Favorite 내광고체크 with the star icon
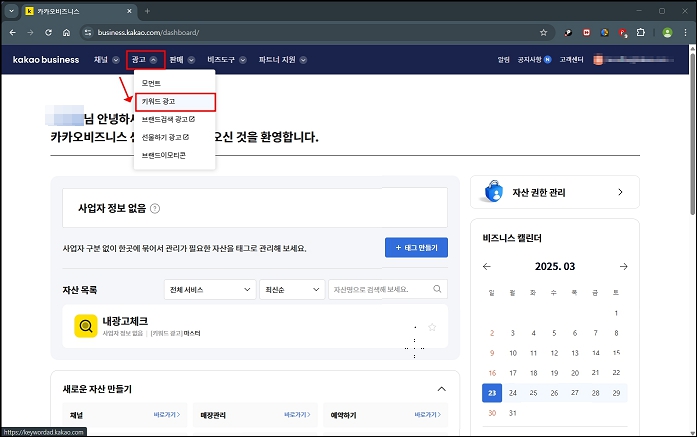Screen dimensions: 697x437 [432, 327]
